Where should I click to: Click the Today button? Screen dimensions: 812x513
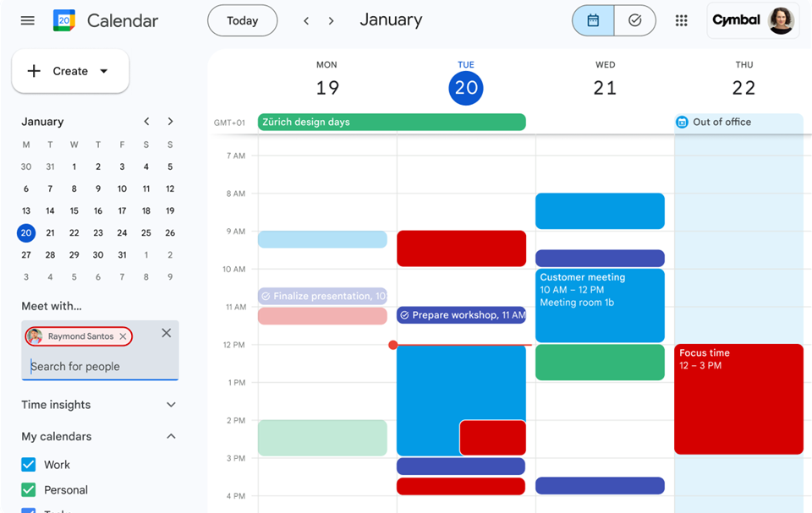tap(243, 21)
